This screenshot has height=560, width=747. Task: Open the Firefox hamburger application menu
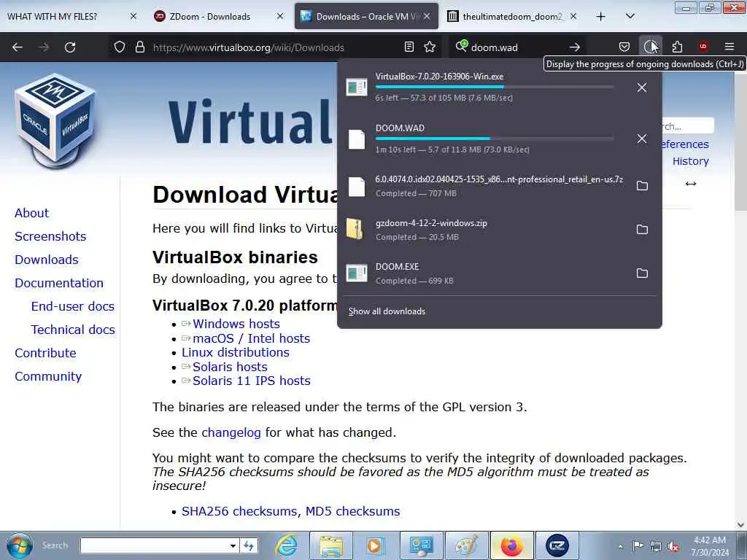(x=729, y=47)
